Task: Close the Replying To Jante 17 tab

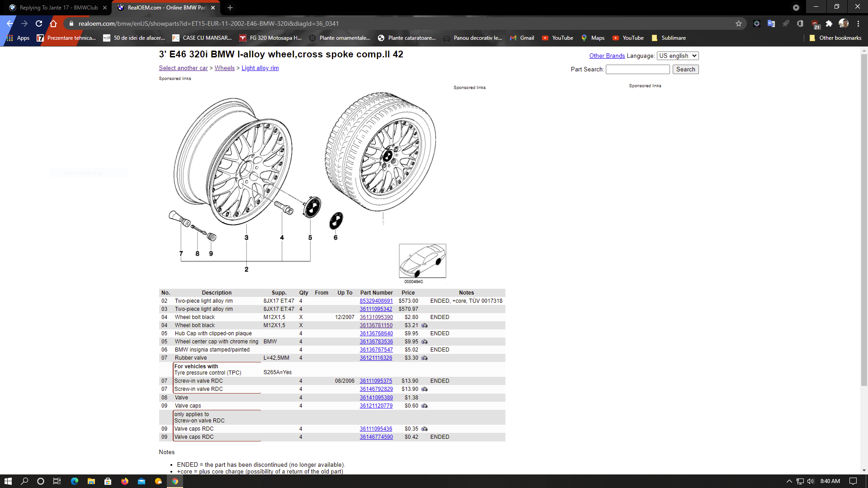Action: click(x=105, y=8)
